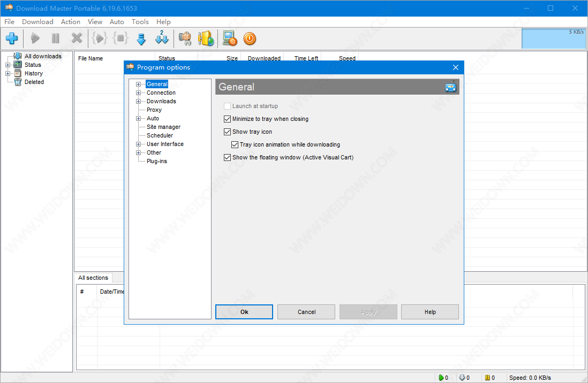
Task: Click the Start download play icon
Action: pyautogui.click(x=35, y=38)
